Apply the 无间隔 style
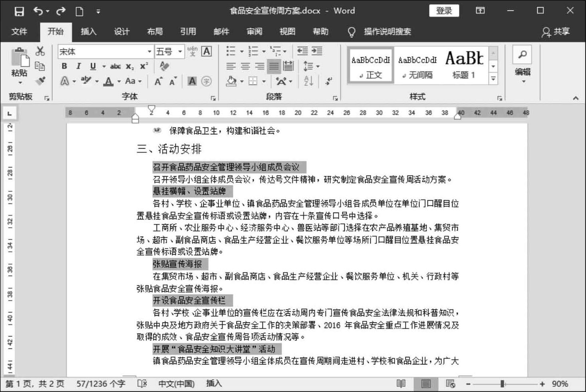This screenshot has height=392, width=586. coord(417,66)
